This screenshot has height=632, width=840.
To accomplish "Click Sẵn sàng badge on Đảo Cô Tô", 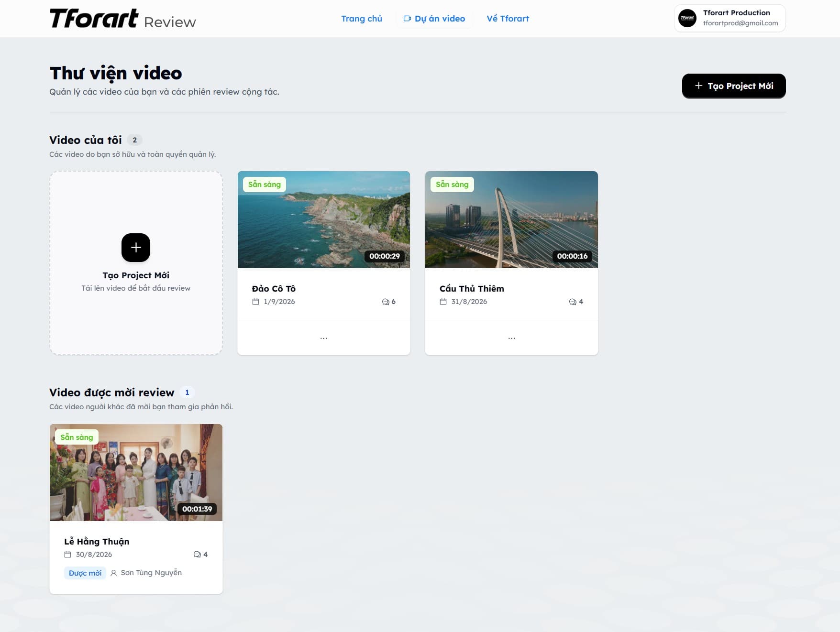I will click(265, 185).
